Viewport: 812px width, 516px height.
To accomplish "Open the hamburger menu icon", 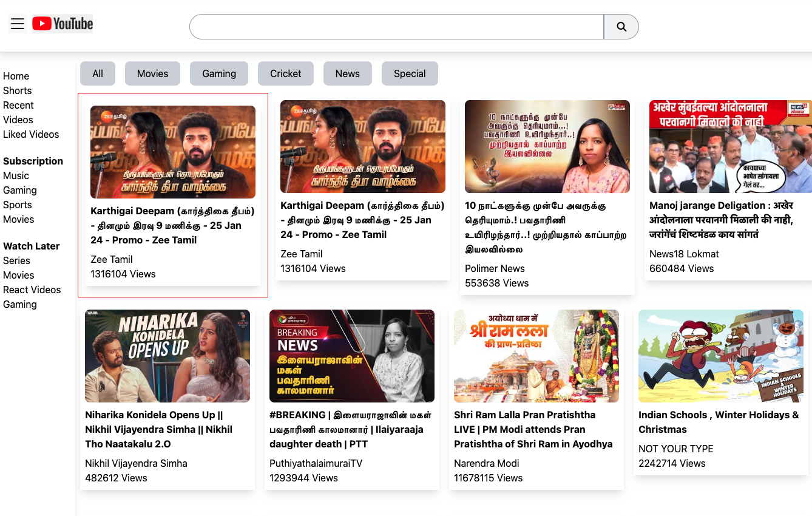I will tap(18, 24).
